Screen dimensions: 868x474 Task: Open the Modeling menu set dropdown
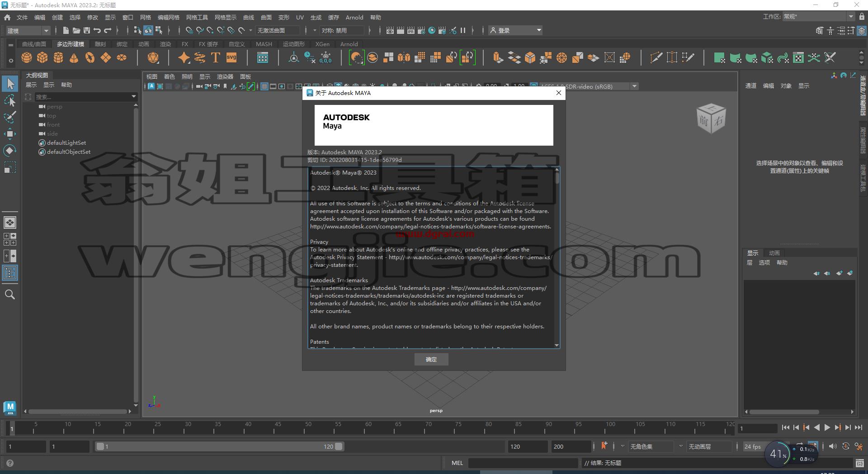pyautogui.click(x=28, y=30)
